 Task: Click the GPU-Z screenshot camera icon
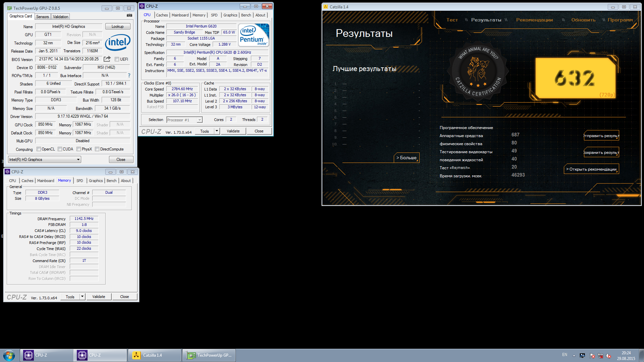pos(129,15)
